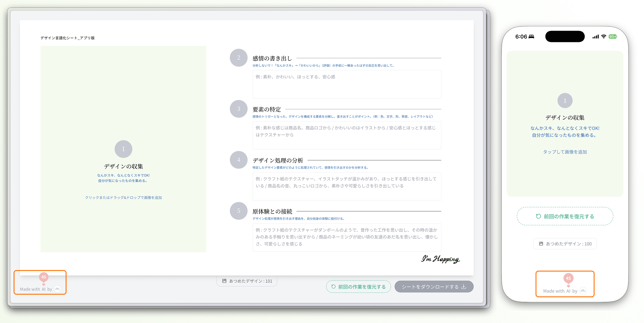Click the image icon in あつめたデザイン : 101 badge
The image size is (644, 323).
pos(224,280)
